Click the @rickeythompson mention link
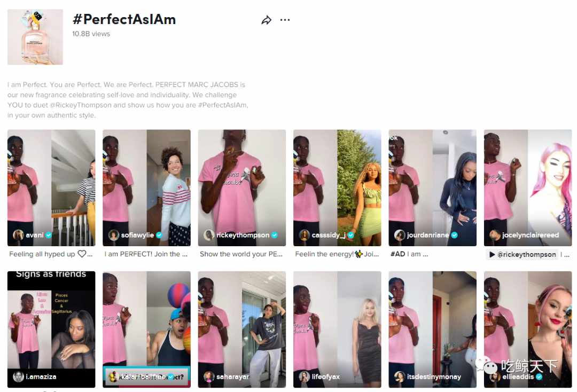This screenshot has width=577, height=392. click(x=527, y=254)
